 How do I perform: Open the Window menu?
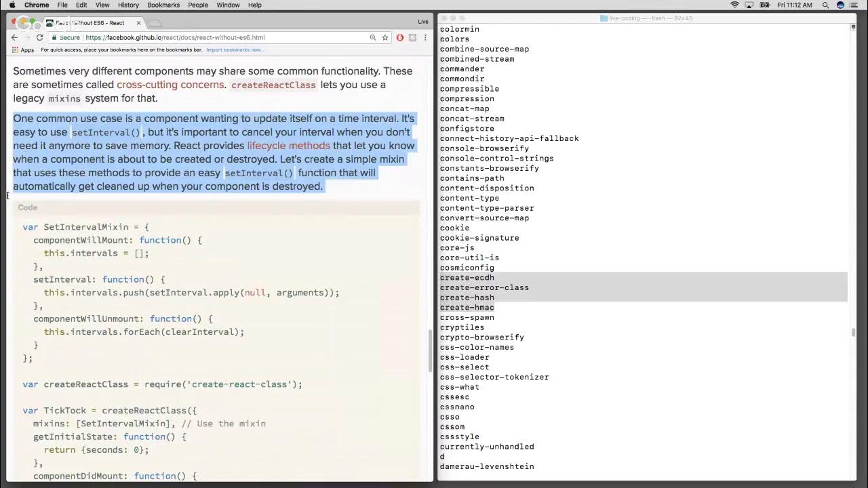[228, 5]
